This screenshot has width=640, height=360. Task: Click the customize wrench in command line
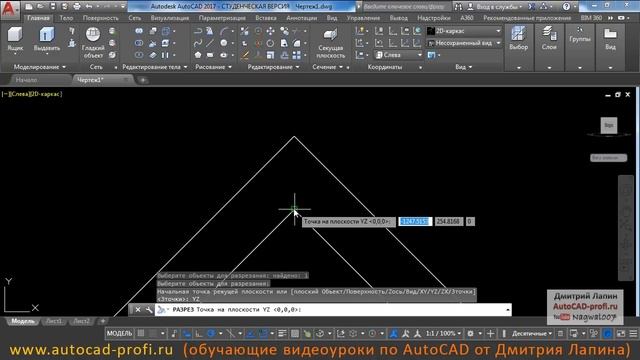pos(149,310)
